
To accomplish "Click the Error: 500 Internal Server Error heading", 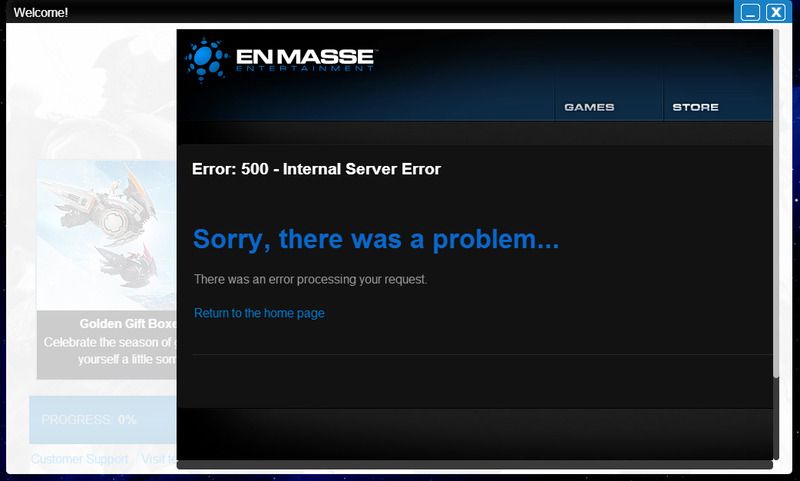I will tap(316, 169).
